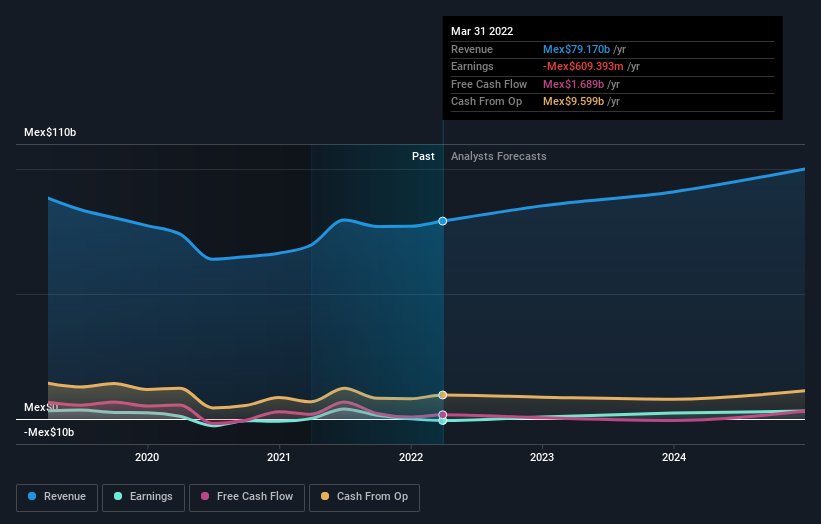Click the 2022 x-axis label
The image size is (821, 524).
(x=410, y=457)
